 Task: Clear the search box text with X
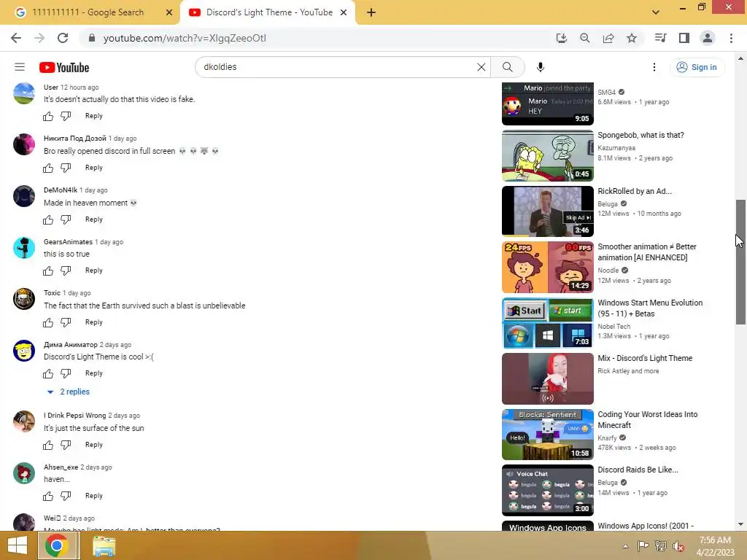click(x=481, y=67)
